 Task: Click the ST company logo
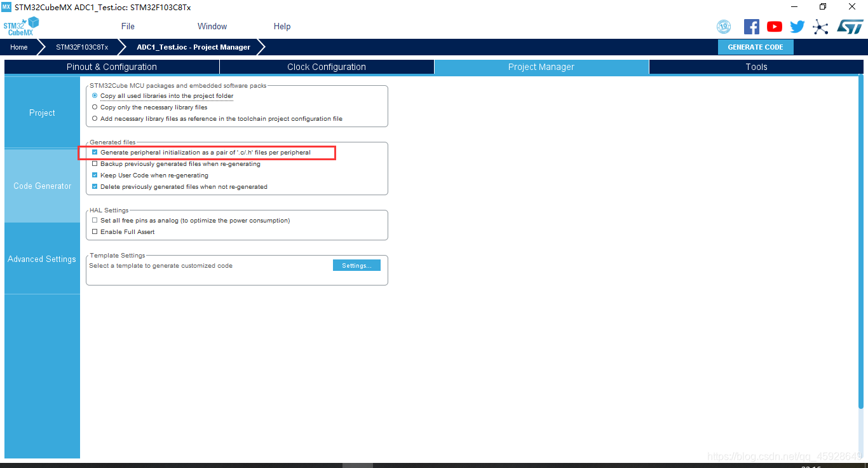point(850,27)
